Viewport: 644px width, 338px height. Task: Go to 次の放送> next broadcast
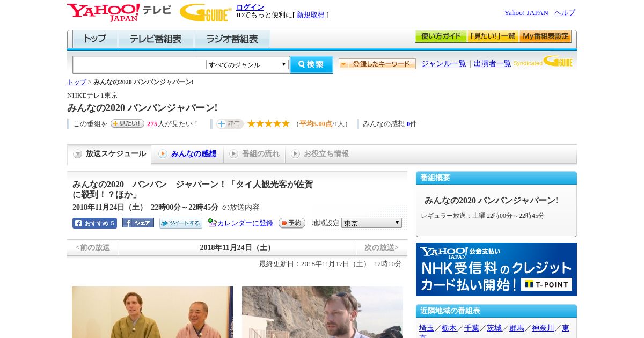coord(382,248)
